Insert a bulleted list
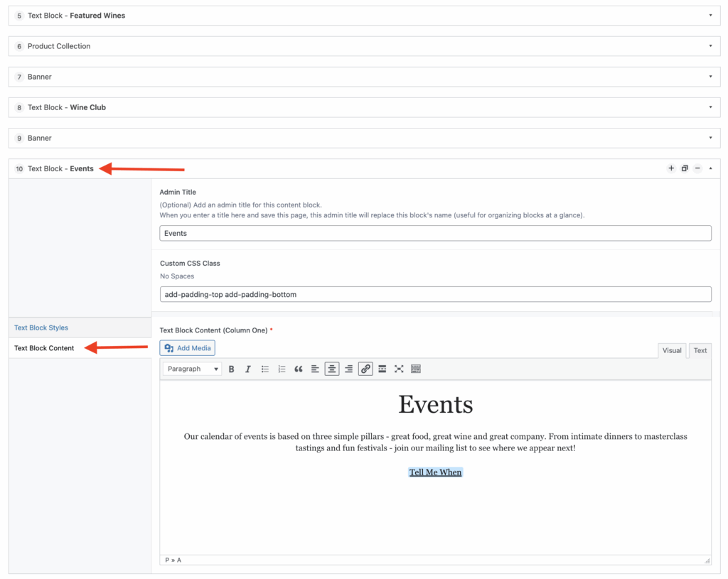The height and width of the screenshot is (579, 728). (x=264, y=368)
